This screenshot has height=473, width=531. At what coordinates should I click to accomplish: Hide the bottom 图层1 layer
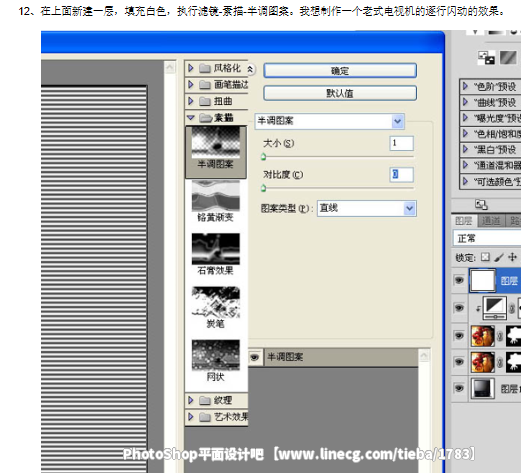[459, 388]
